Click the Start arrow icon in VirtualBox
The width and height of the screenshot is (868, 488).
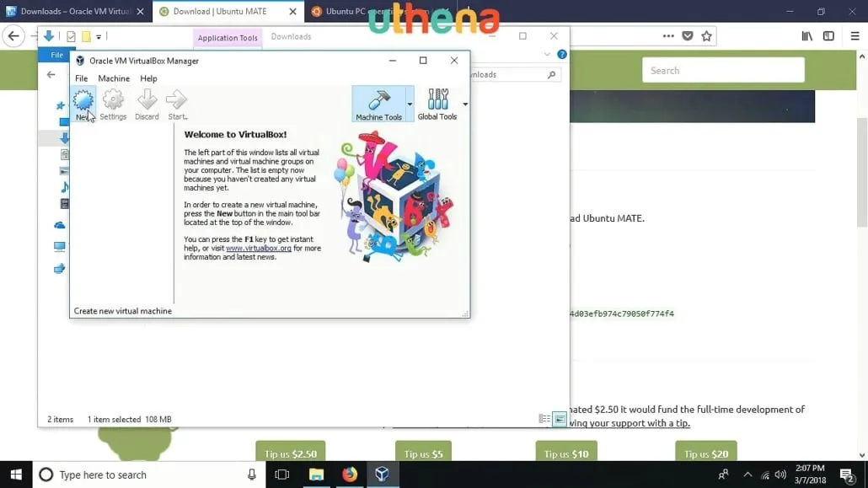[177, 105]
